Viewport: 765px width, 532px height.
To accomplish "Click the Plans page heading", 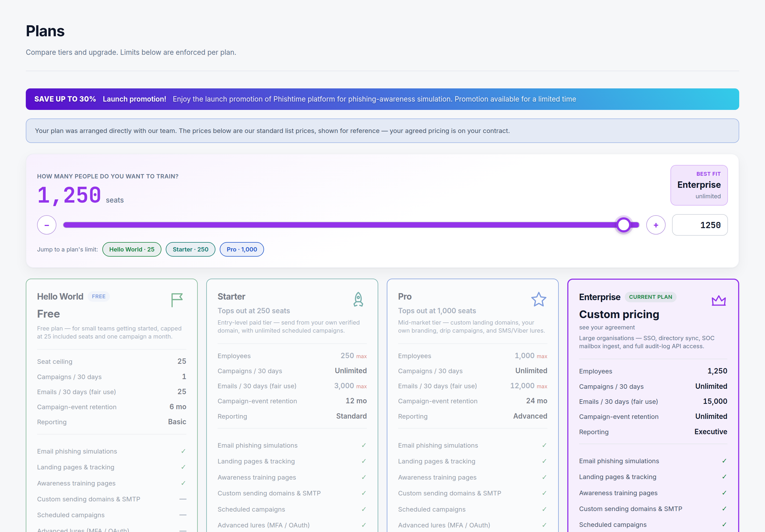I will 45,31.
